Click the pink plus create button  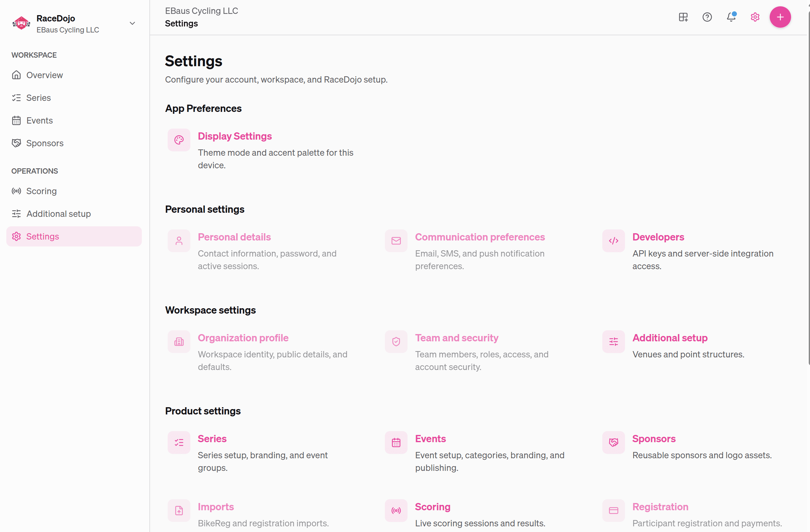(780, 17)
